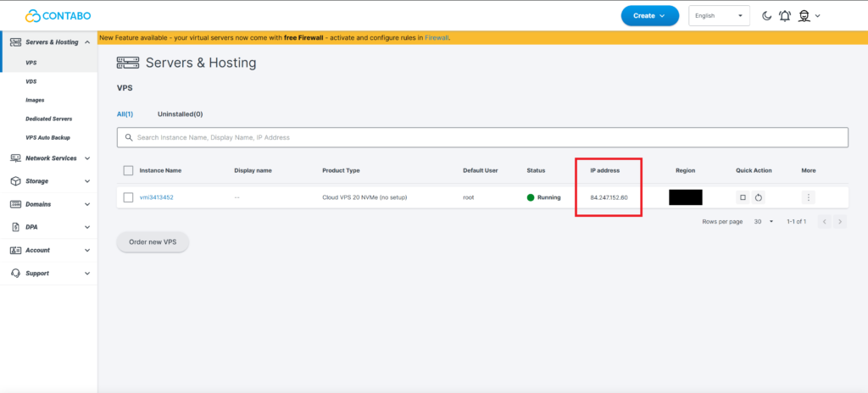Go to the next page arrow
The image size is (868, 393).
point(840,222)
